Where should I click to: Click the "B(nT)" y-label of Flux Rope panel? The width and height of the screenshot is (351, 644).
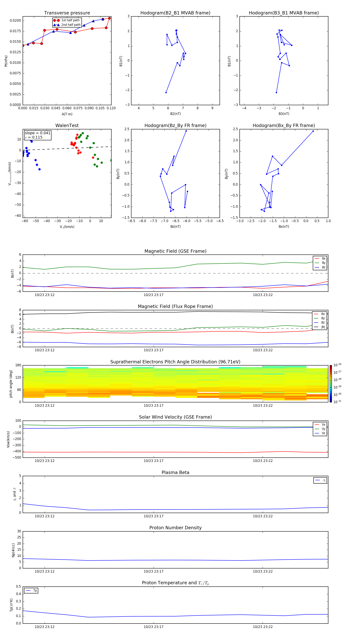click(12, 329)
